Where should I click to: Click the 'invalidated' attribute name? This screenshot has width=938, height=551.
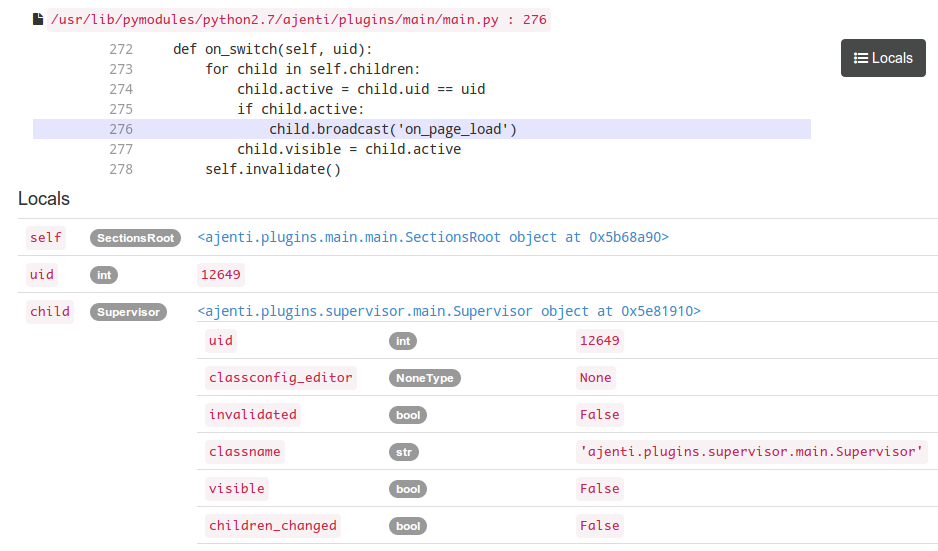252,415
